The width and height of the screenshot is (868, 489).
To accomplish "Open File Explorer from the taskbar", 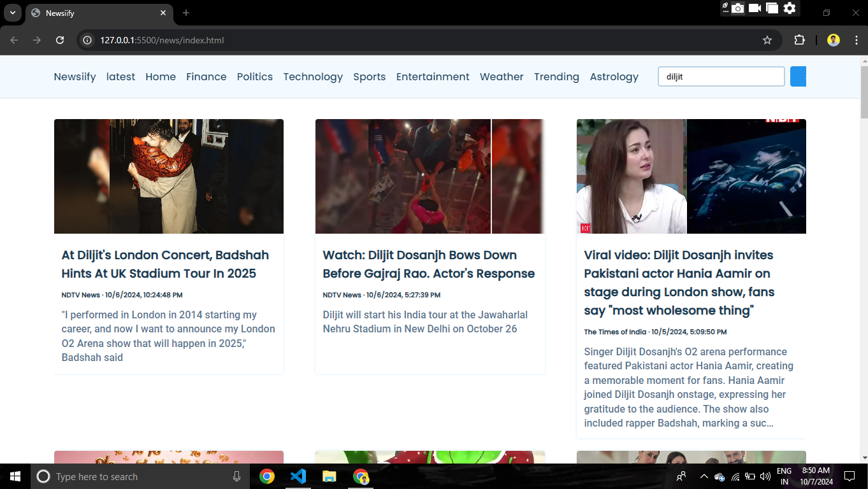I will 329,476.
